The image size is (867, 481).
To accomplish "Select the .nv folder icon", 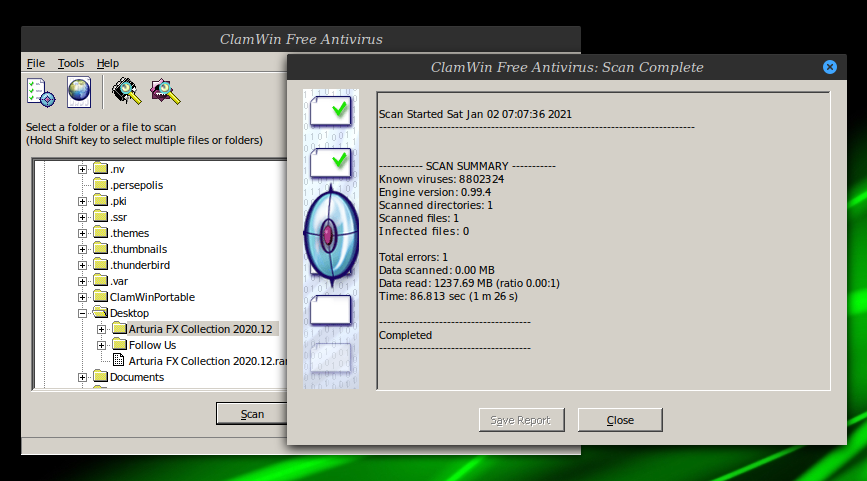I will click(100, 168).
